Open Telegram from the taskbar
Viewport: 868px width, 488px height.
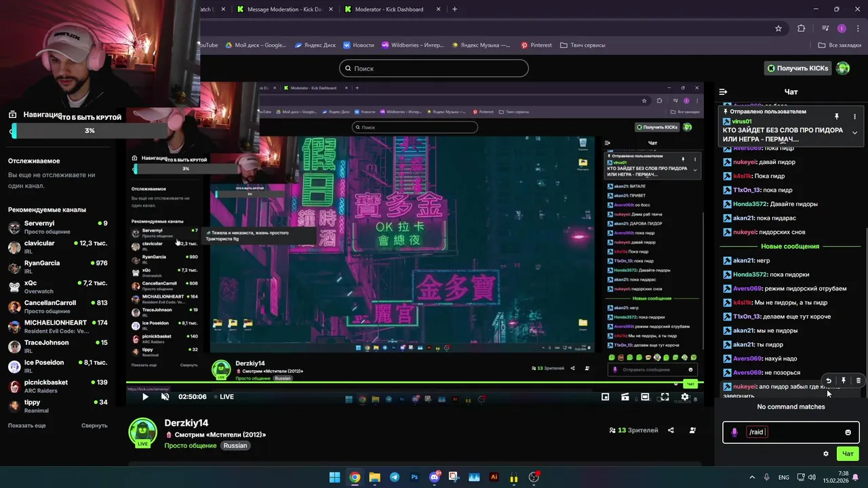point(394,477)
